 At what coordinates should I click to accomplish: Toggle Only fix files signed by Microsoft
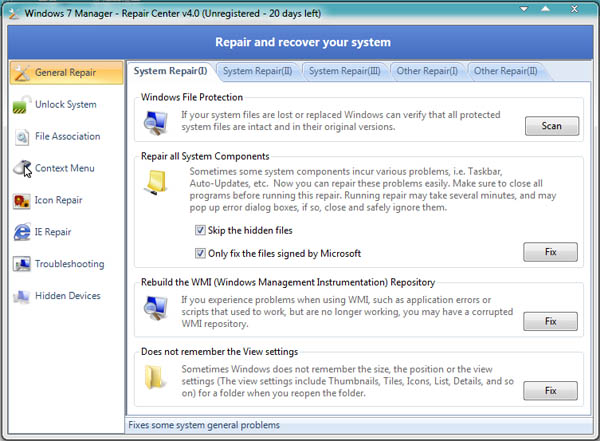200,253
